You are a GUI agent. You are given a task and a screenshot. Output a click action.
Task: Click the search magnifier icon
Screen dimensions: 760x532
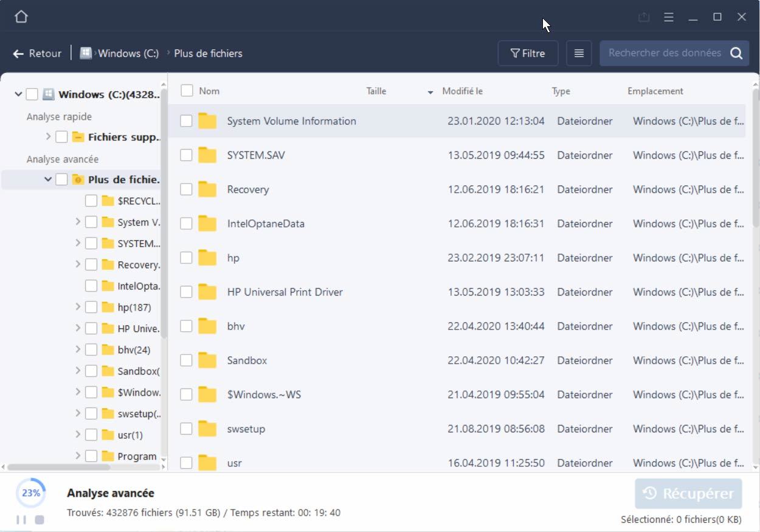pyautogui.click(x=736, y=54)
